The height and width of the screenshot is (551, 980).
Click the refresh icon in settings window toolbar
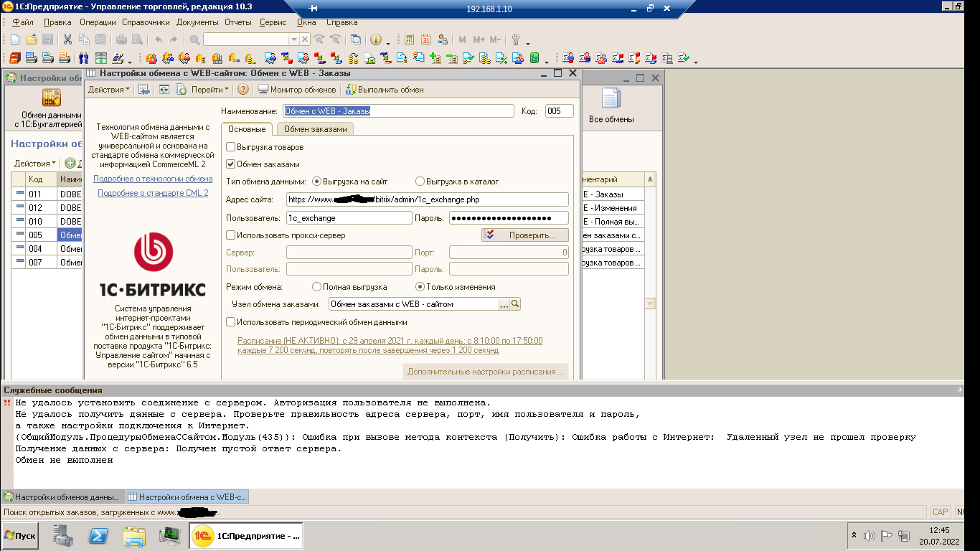point(164,90)
